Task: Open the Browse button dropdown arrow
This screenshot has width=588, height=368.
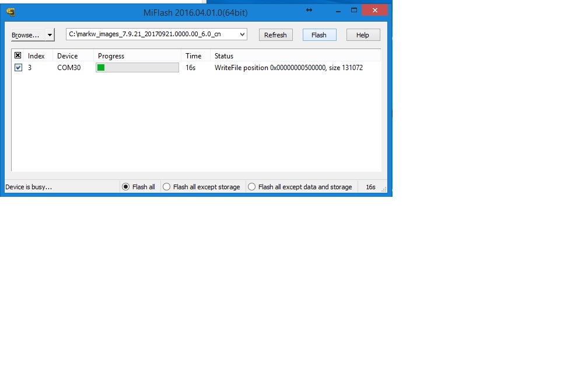Action: (50, 35)
